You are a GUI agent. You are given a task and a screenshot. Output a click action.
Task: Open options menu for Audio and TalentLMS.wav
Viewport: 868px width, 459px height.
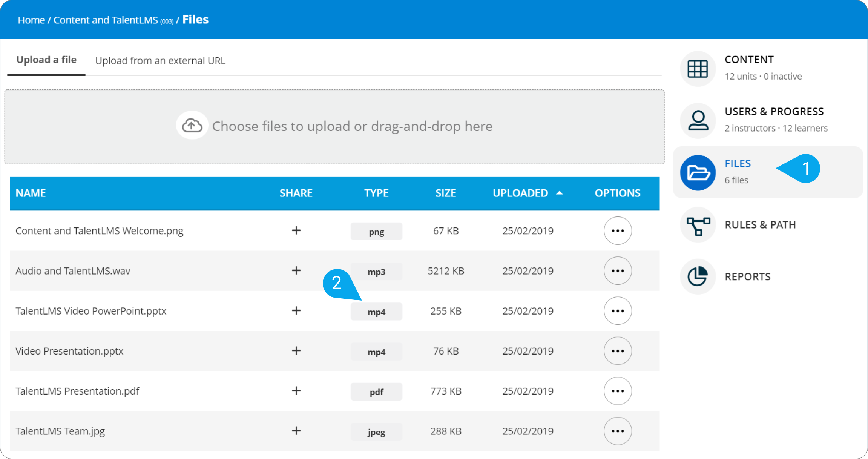618,270
